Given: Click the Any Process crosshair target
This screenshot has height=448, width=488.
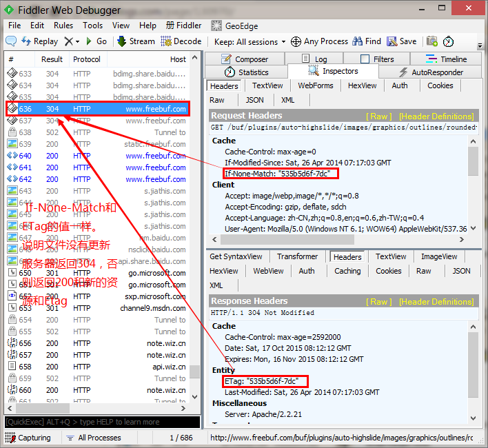Looking at the screenshot, I should [x=319, y=41].
